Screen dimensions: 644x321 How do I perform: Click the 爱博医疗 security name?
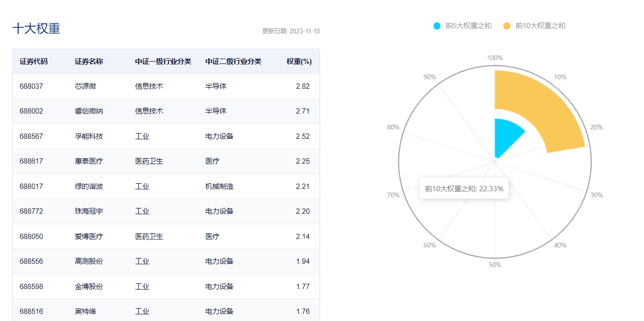pos(89,237)
